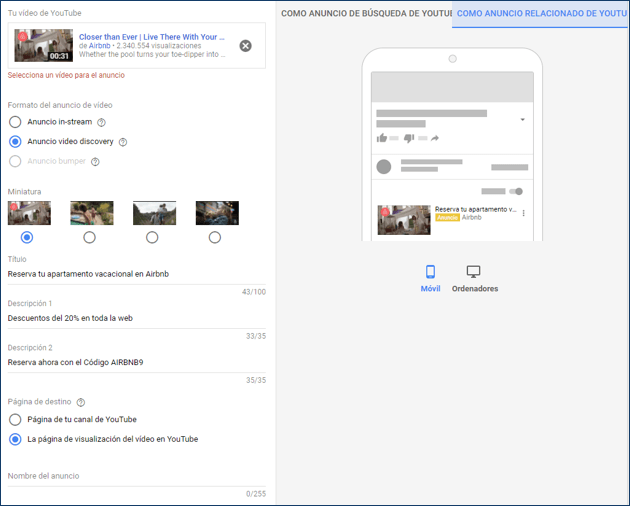Click the 0/255 character counter
Viewport: 630px width, 506px height.
pos(256,494)
